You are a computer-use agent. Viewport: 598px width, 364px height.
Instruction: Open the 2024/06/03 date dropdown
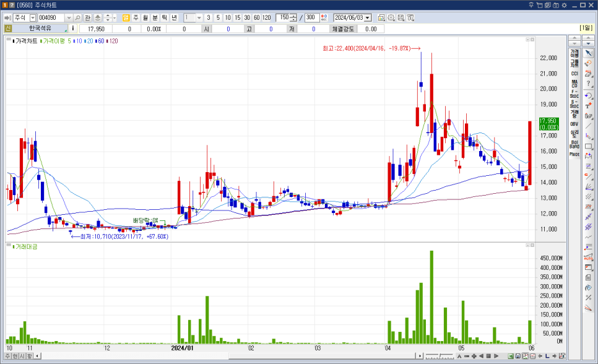point(368,17)
